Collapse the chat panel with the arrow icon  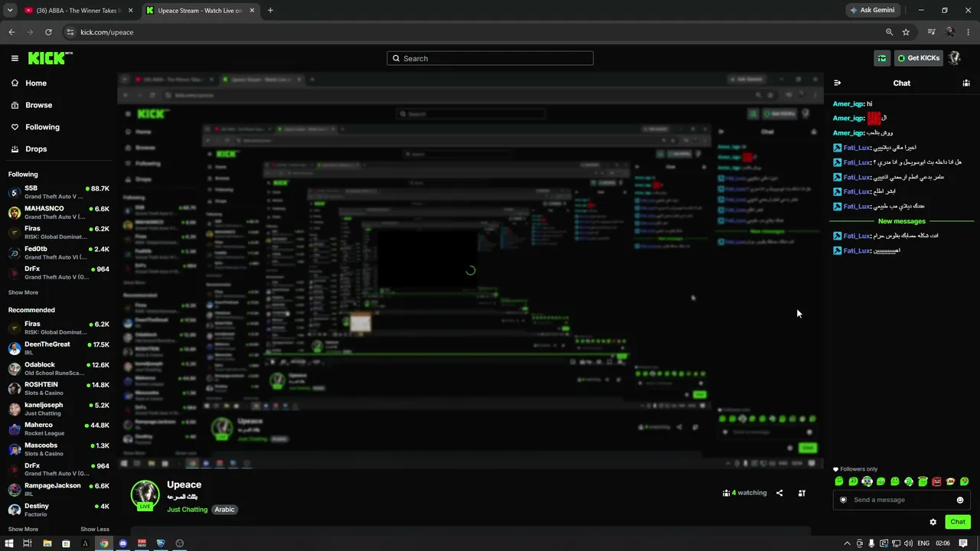(x=837, y=83)
